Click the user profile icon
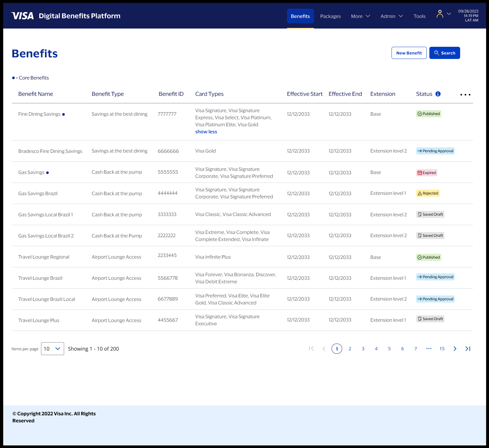489x448 pixels. coord(440,14)
